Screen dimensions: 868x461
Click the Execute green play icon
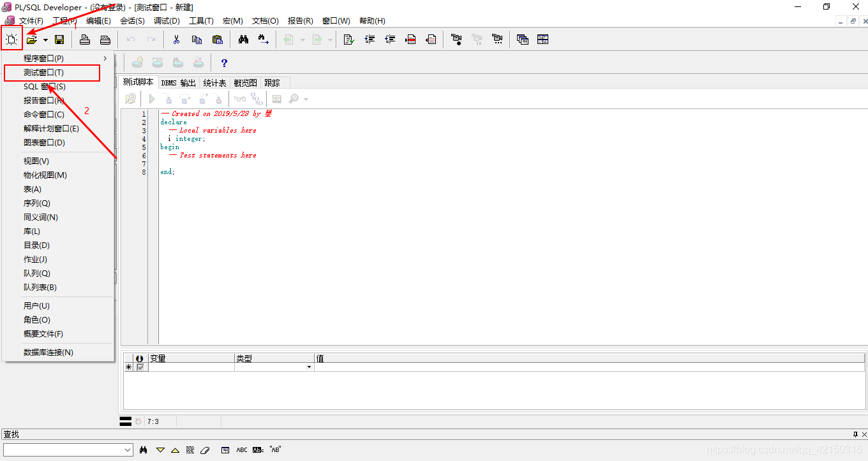[x=152, y=99]
